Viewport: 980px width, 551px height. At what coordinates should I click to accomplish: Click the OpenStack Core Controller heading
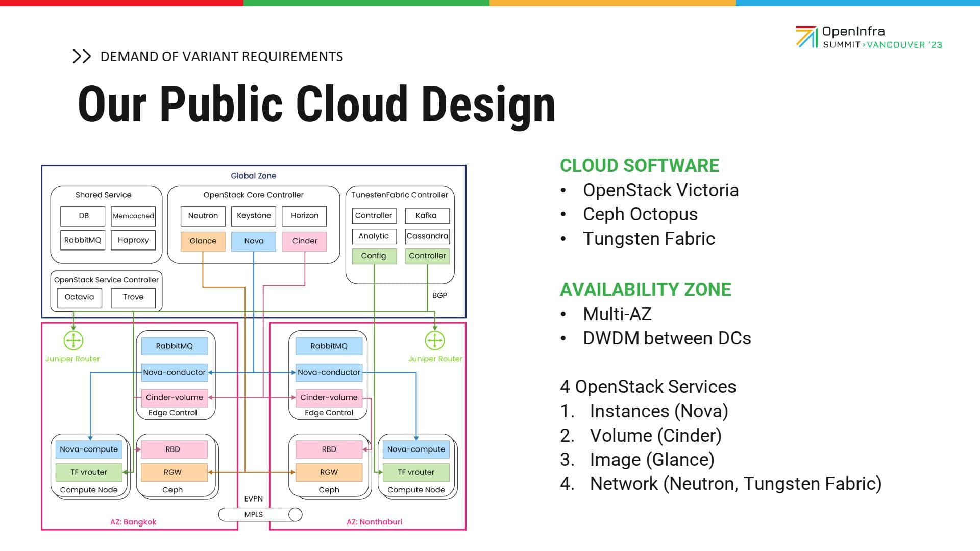(254, 195)
